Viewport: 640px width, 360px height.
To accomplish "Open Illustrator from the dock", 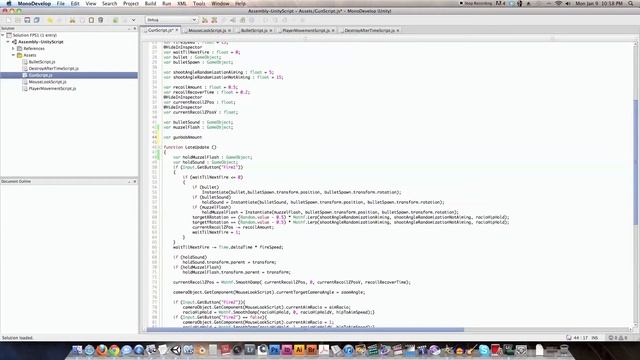I will 299,350.
